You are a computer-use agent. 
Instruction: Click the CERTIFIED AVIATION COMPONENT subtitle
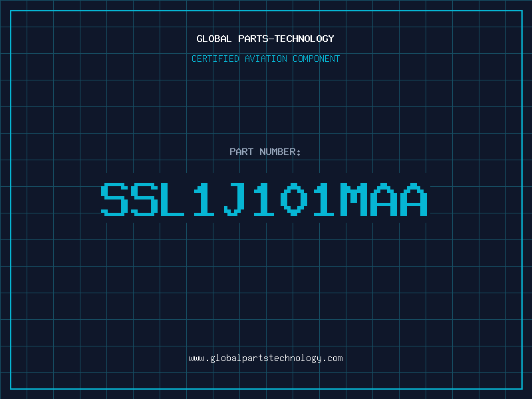tap(265, 59)
